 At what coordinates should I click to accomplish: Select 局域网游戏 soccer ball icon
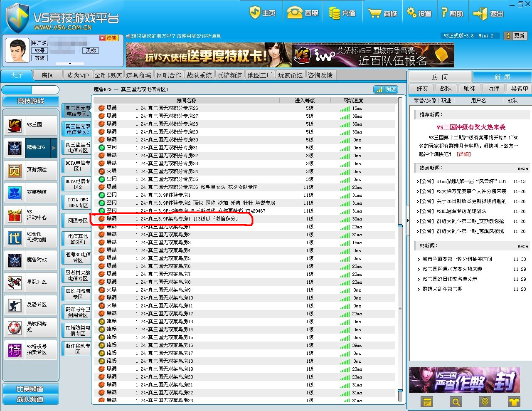[15, 327]
